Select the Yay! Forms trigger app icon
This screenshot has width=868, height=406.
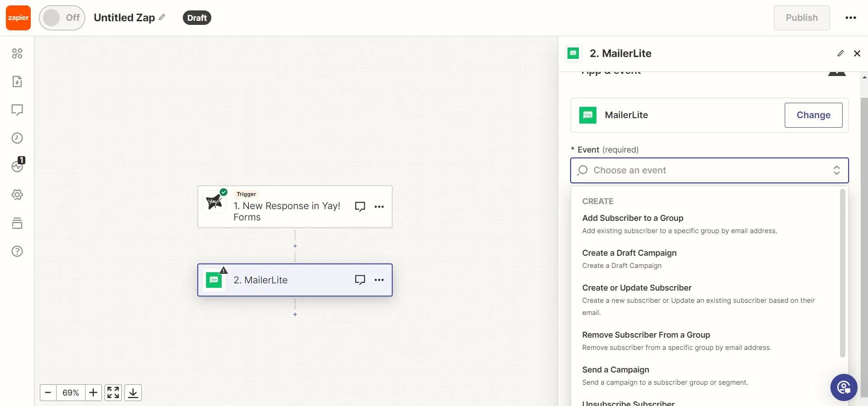click(214, 202)
